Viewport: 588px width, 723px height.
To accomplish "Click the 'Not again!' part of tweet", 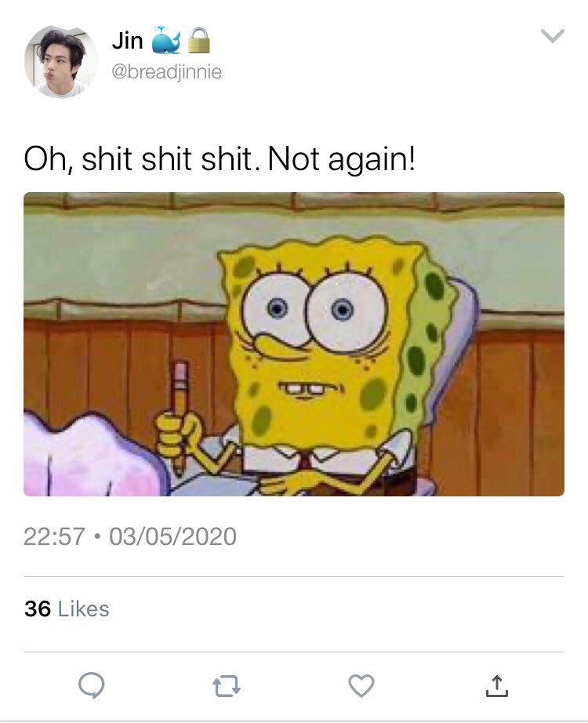I will coord(341,159).
